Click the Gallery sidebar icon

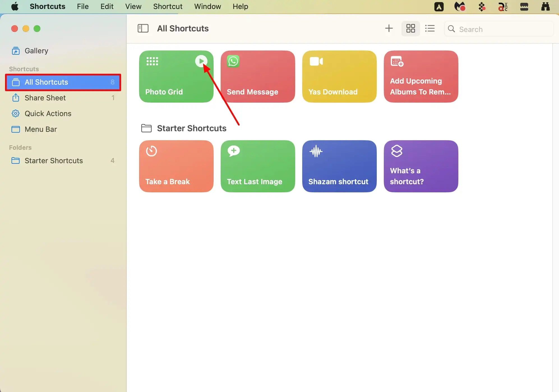[16, 51]
